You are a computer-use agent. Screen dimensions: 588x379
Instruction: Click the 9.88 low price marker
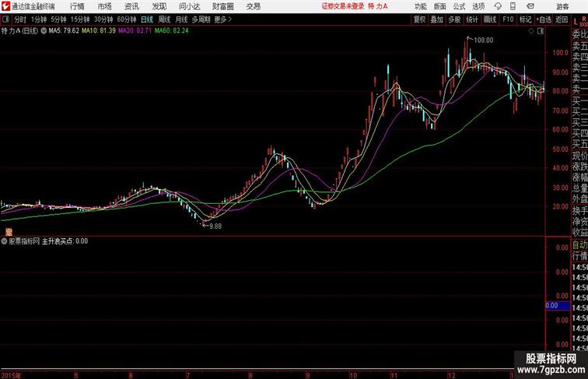(x=215, y=226)
